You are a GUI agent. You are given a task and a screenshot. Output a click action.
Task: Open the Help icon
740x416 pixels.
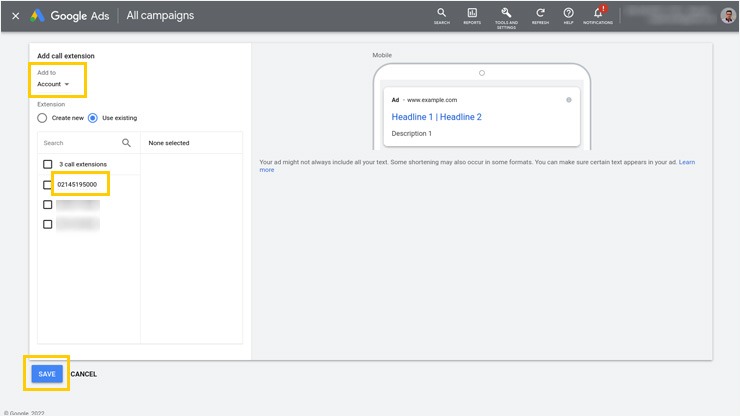click(568, 14)
